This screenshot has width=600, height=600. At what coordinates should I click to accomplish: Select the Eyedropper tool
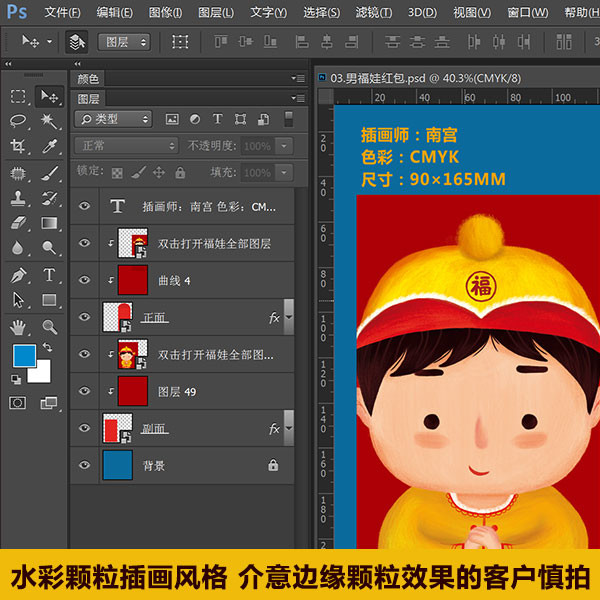(x=49, y=146)
